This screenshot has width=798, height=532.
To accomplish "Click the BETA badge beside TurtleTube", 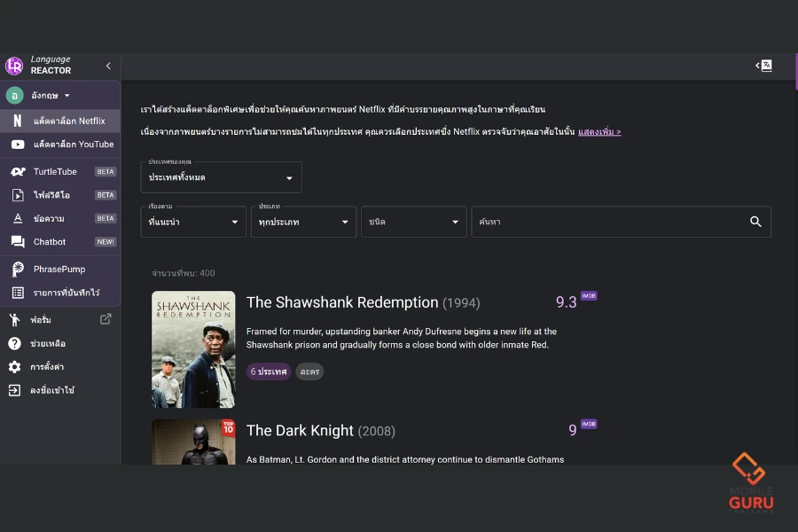I will [x=106, y=171].
